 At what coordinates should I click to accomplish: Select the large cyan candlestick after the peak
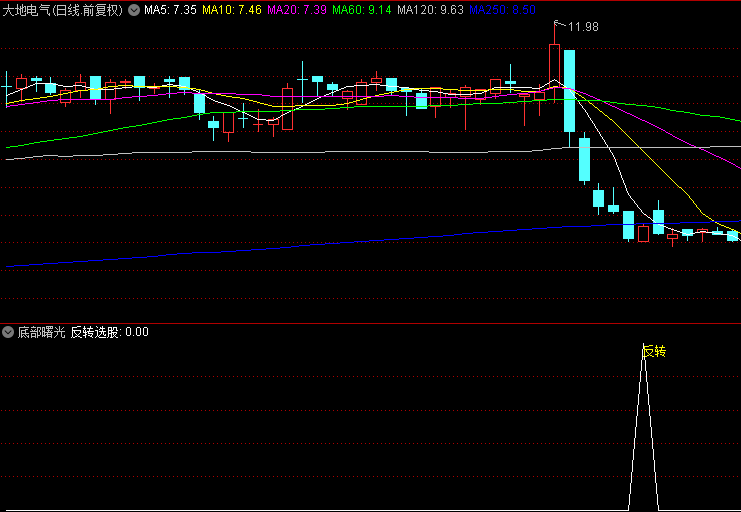pos(569,91)
